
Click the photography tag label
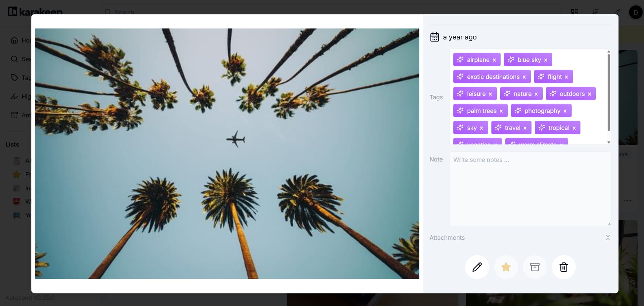click(x=542, y=111)
